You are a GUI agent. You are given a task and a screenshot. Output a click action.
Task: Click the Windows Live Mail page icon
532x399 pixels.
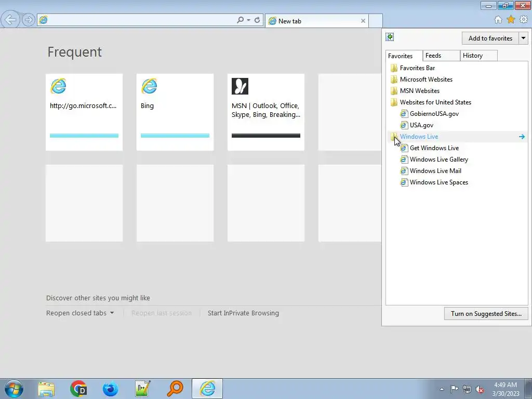(404, 171)
